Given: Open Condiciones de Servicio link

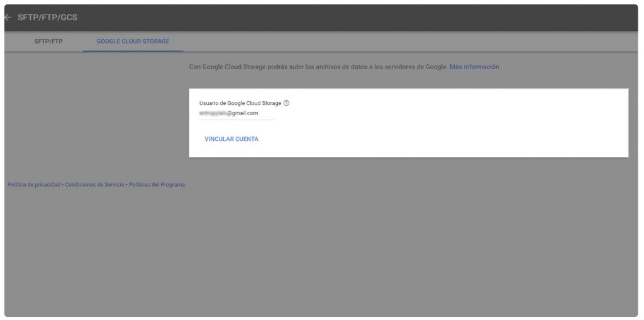Looking at the screenshot, I should [x=94, y=185].
